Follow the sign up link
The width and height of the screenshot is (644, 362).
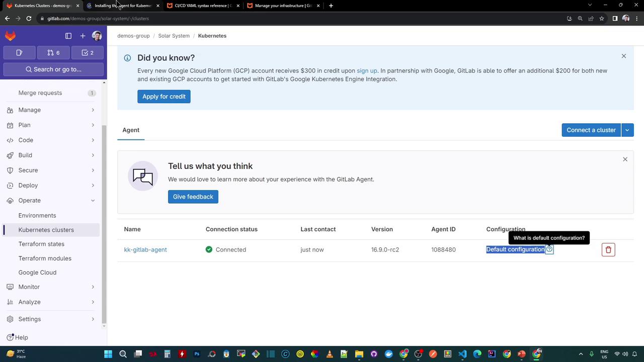[x=367, y=70]
